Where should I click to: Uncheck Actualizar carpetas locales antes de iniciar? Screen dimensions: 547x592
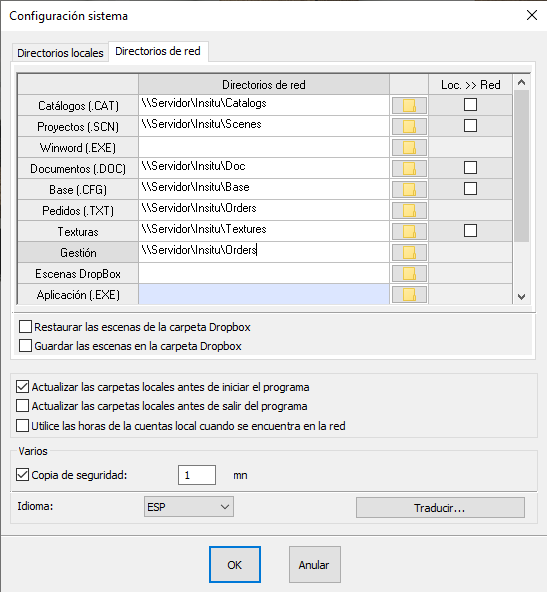pyautogui.click(x=22, y=387)
